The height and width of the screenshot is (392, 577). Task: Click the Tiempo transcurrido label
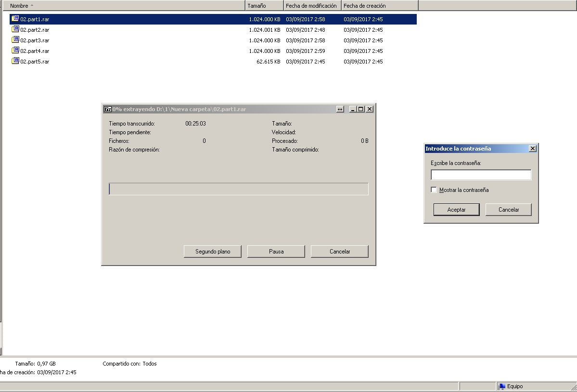click(132, 124)
